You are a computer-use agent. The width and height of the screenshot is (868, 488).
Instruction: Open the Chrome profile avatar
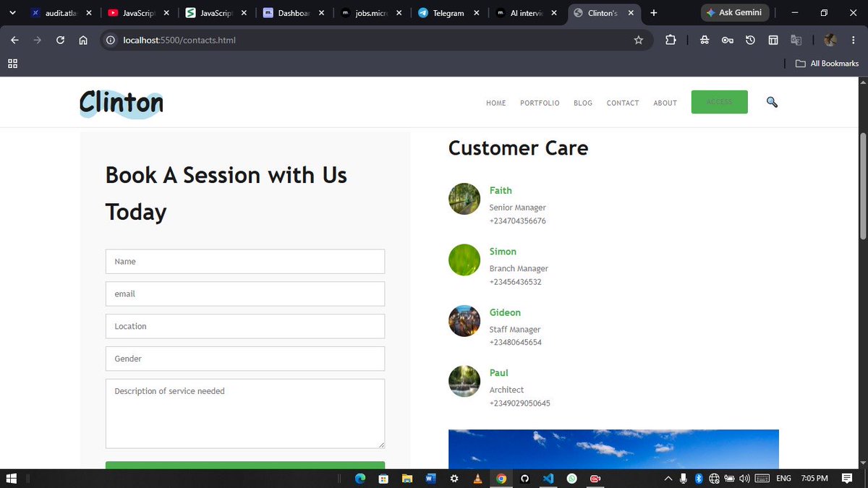point(830,40)
